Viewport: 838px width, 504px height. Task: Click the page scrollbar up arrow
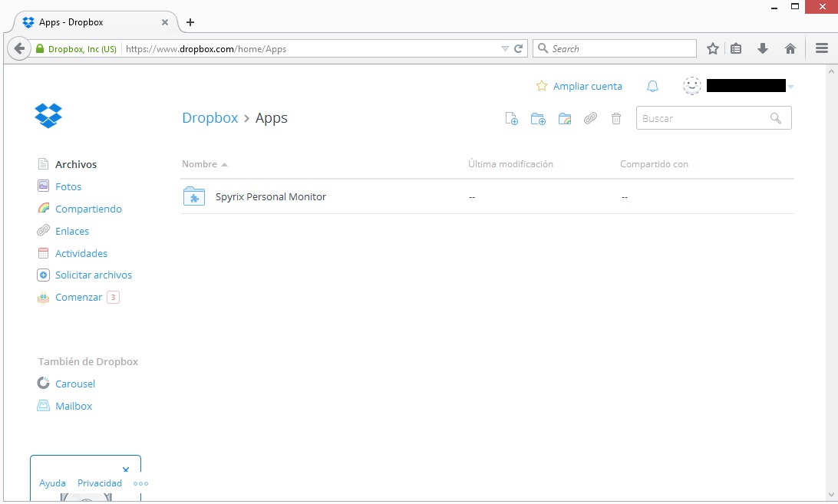831,71
